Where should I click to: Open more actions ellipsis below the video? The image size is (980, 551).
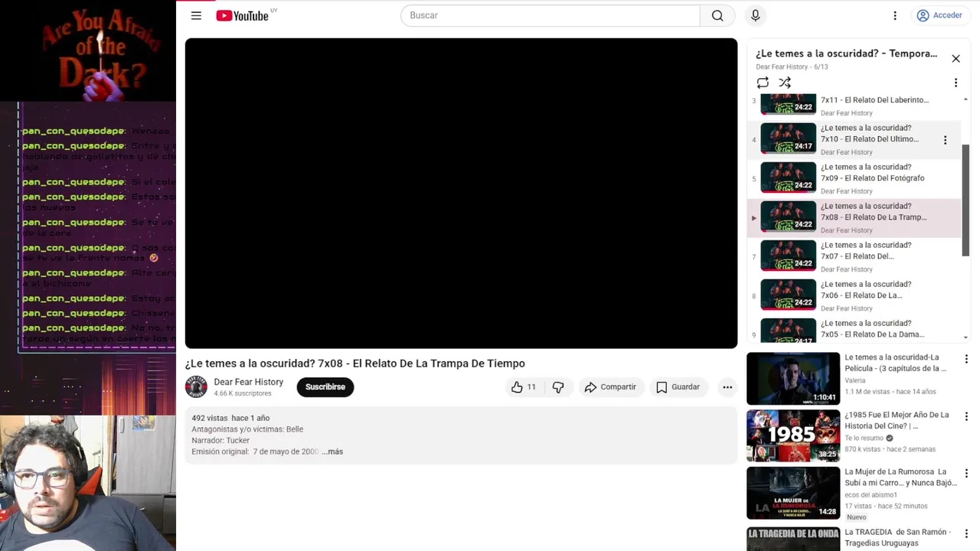click(x=727, y=387)
